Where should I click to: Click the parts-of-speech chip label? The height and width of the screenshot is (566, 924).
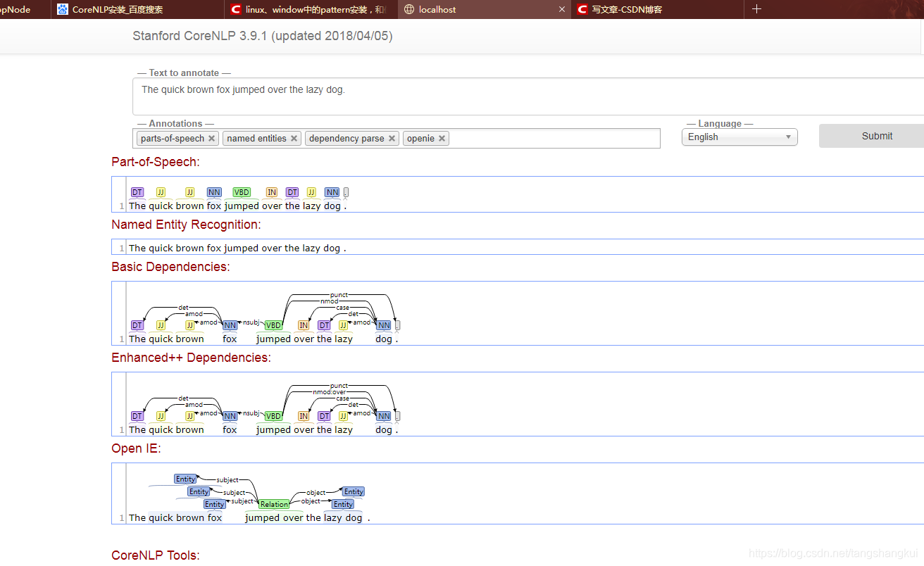[173, 139]
